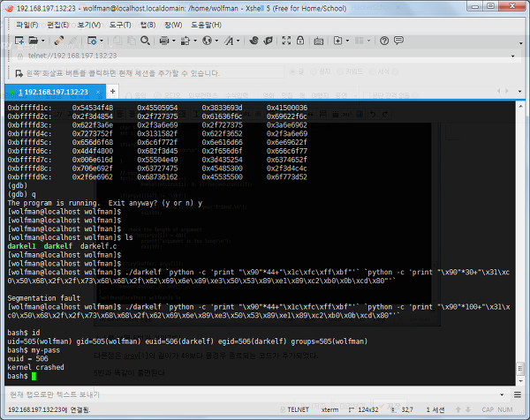Click the 1 세션 status entry

435,409
